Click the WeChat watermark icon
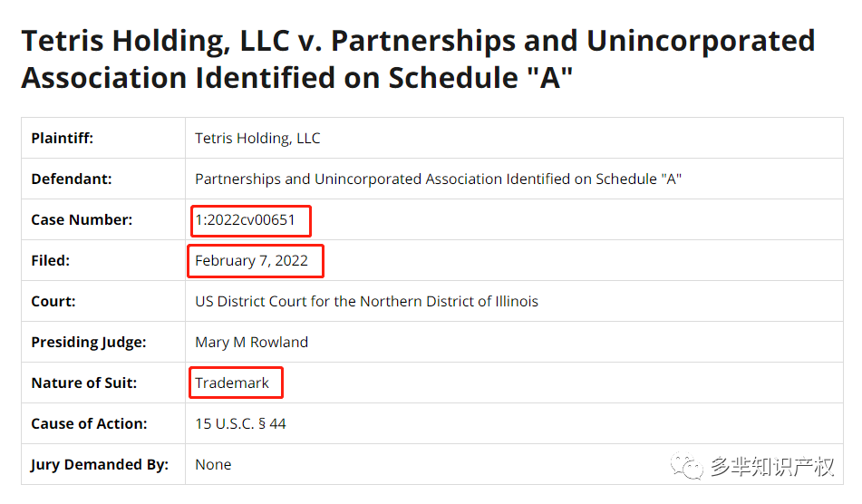Screen dimensions: 862x504 [686, 466]
